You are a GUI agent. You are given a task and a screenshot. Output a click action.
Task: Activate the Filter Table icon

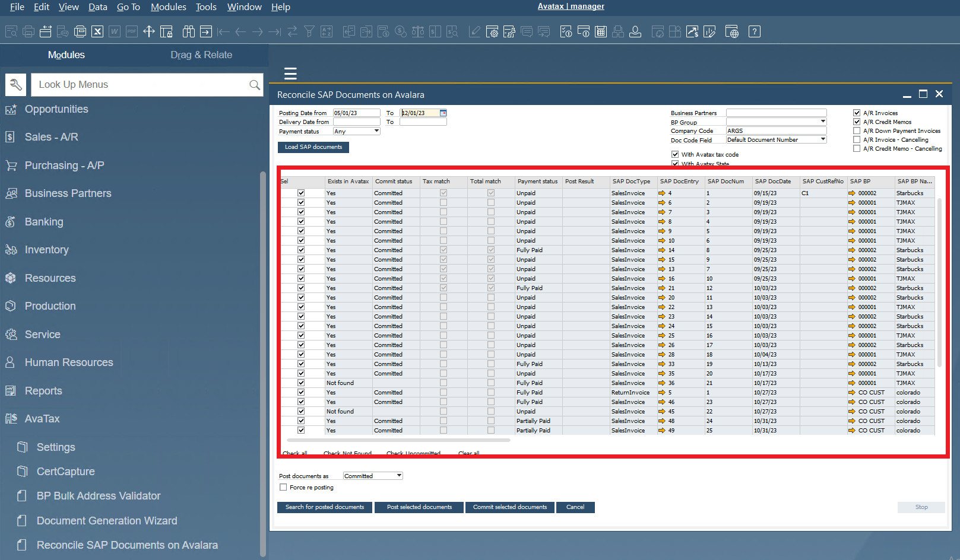click(x=309, y=31)
